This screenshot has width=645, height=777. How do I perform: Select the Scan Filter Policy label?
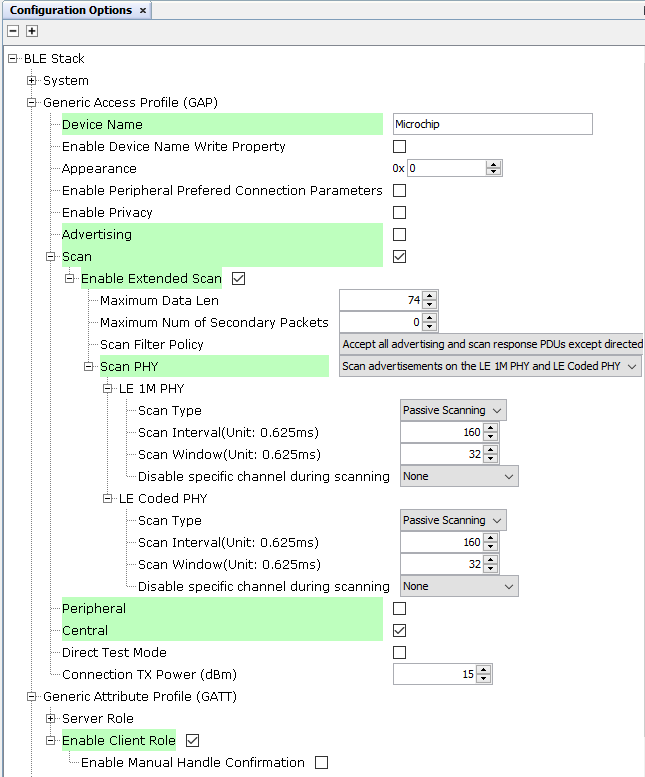point(151,344)
